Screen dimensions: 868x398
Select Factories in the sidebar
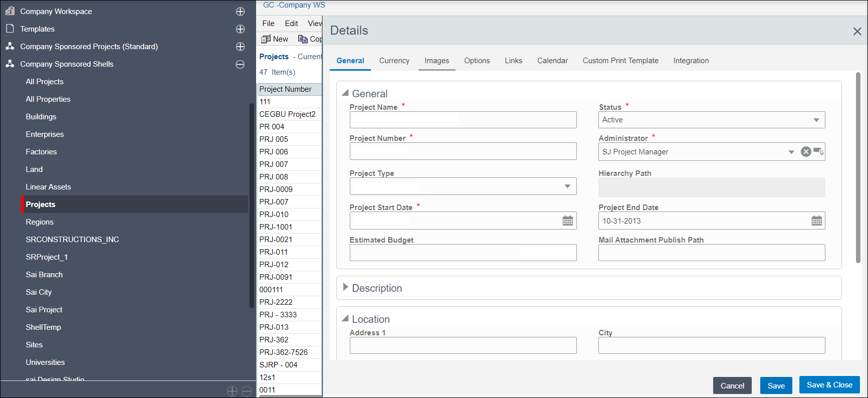(41, 152)
